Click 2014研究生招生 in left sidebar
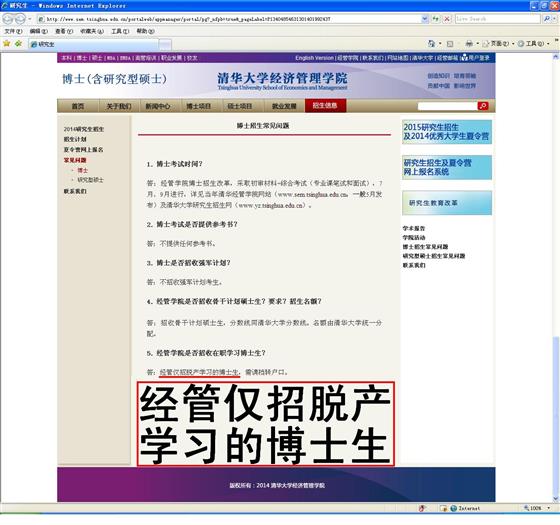Screen dimensions: 560x525 (84, 129)
